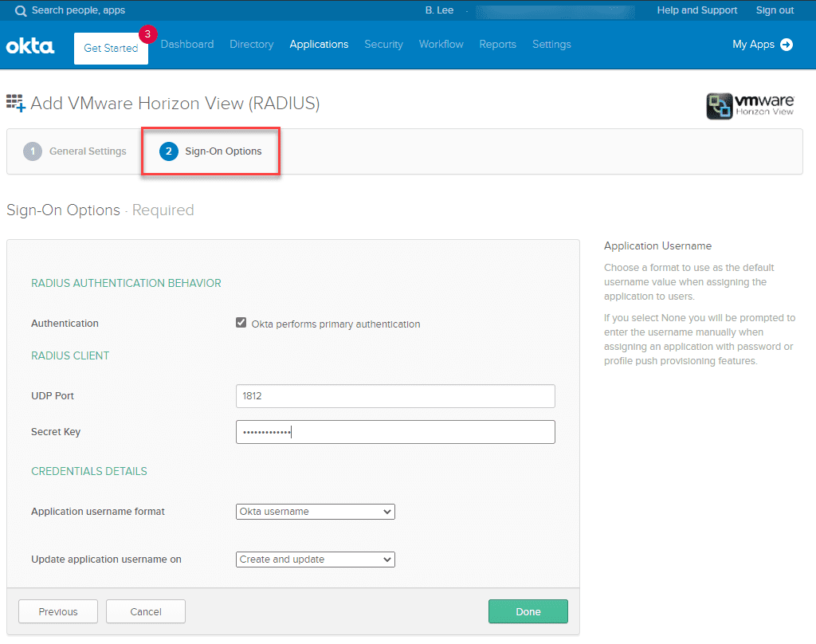Screen dimensions: 816x644
Task: Click the CREDENTIALS DETAILS heading
Action: point(89,472)
